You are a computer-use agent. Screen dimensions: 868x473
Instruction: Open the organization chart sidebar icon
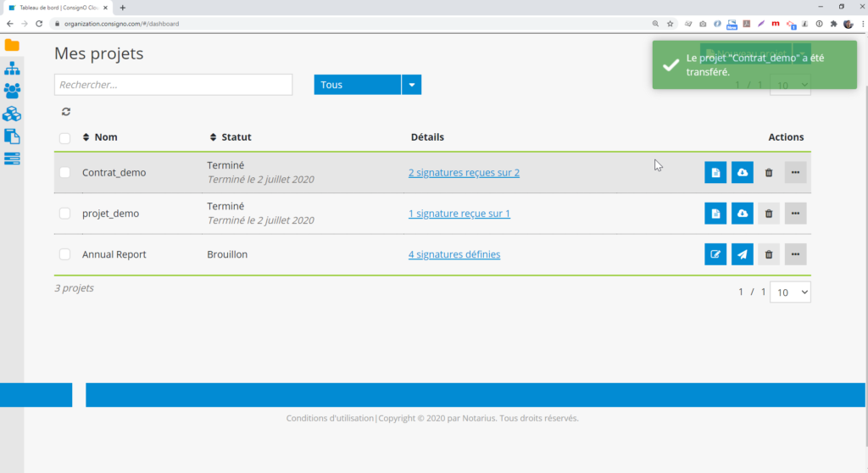[12, 69]
